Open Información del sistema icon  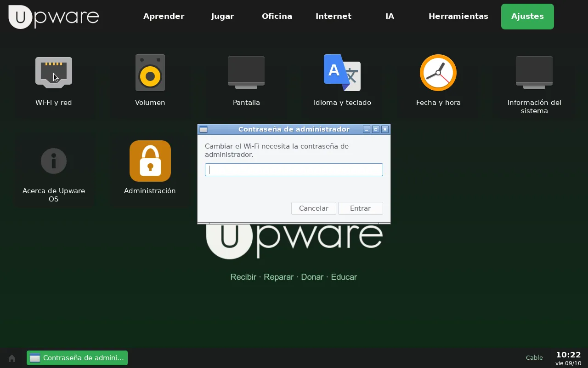coord(534,73)
